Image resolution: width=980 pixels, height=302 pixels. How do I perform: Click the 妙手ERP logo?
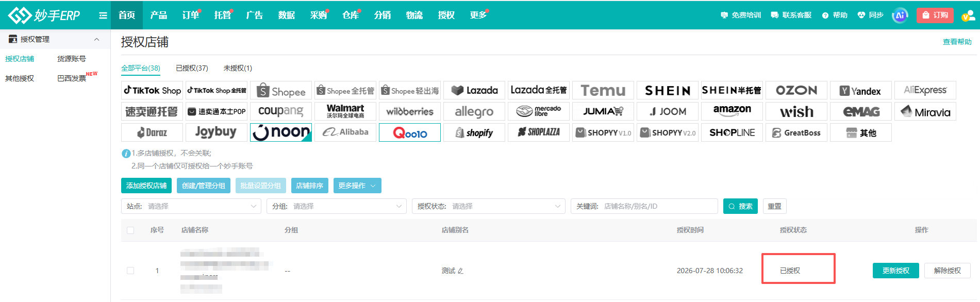click(x=44, y=15)
